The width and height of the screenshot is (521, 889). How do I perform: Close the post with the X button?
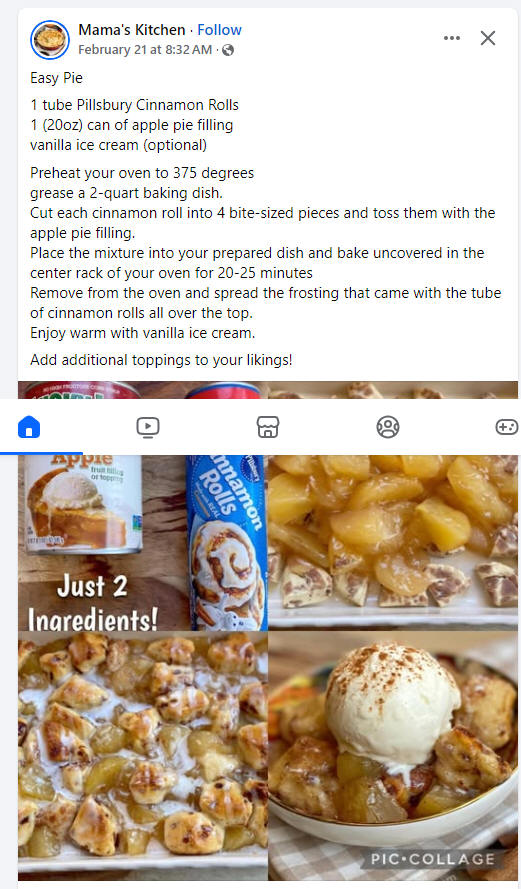click(488, 38)
